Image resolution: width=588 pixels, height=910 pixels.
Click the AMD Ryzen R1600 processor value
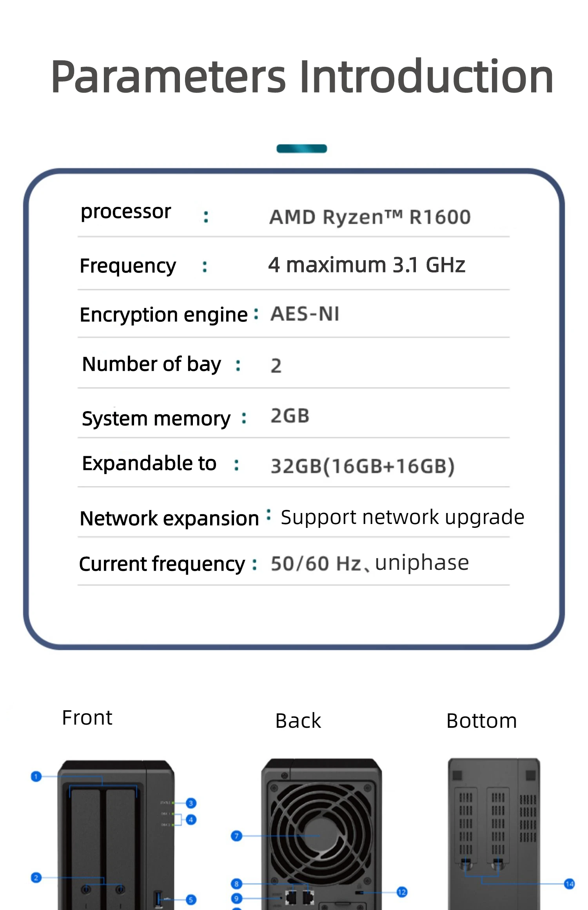click(370, 217)
